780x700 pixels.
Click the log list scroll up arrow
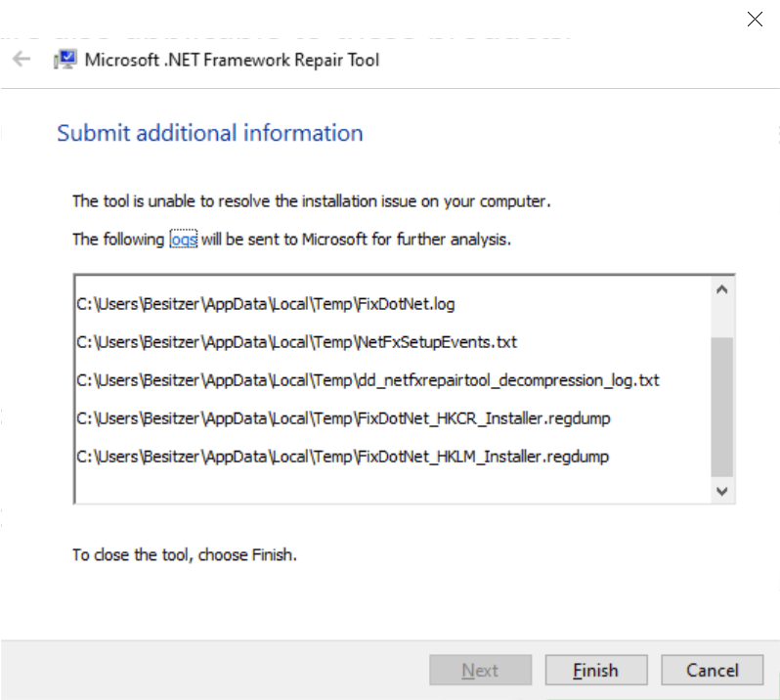coord(722,289)
